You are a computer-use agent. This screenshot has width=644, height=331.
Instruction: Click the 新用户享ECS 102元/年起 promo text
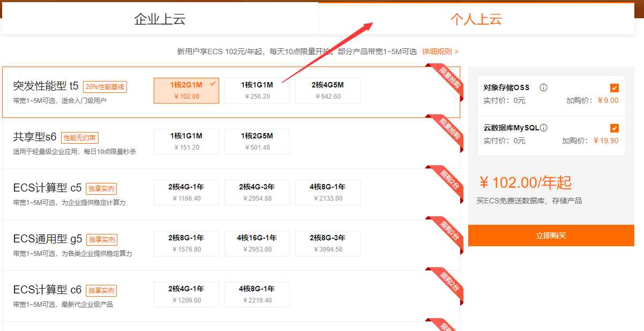point(297,52)
